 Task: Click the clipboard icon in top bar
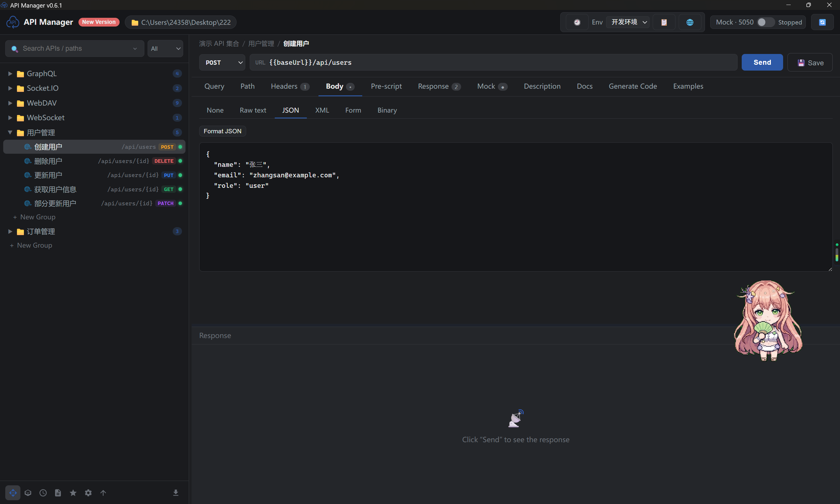(664, 22)
